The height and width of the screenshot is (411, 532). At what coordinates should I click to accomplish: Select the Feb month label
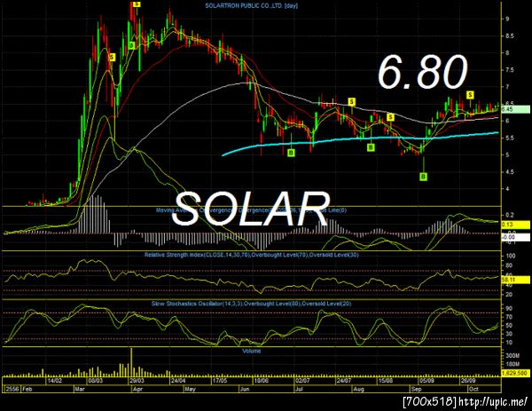click(27, 390)
